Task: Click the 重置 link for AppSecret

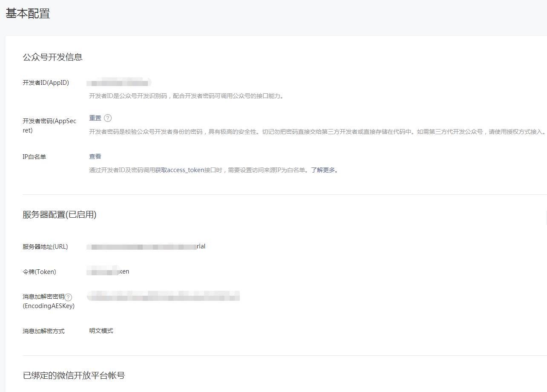Action: [95, 118]
